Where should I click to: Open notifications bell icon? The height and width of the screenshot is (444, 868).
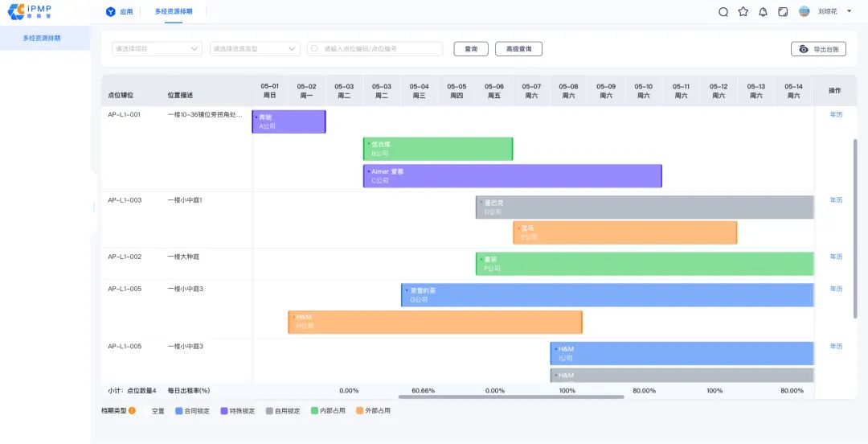click(763, 12)
